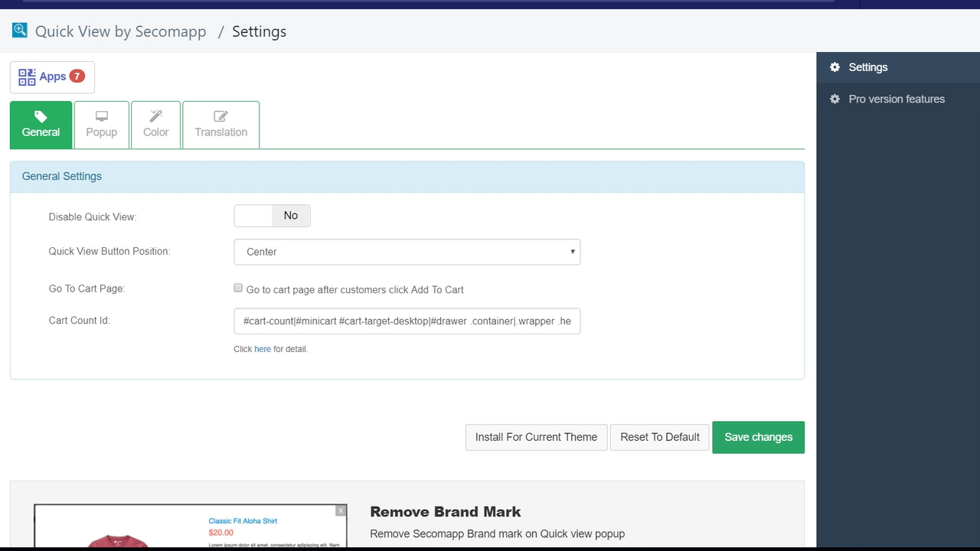Click Install For Current Theme
The width and height of the screenshot is (980, 551).
tap(536, 437)
